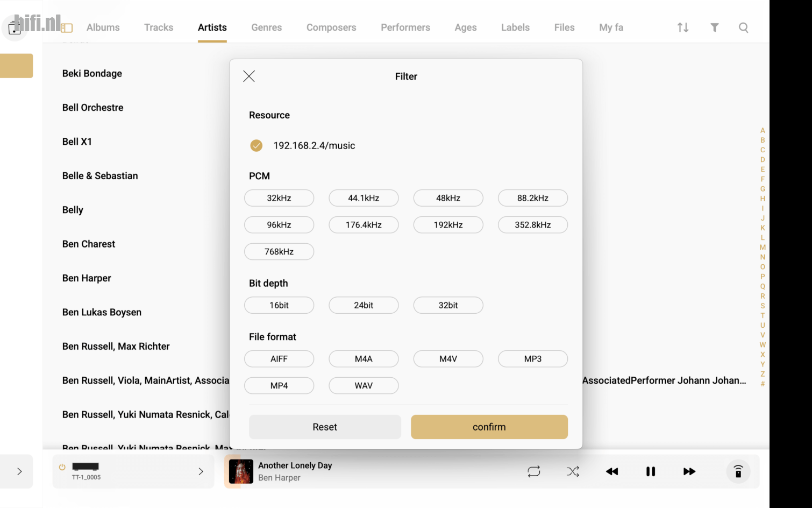Filter by M4A file format
Viewport: 812px width, 508px height.
click(x=364, y=359)
